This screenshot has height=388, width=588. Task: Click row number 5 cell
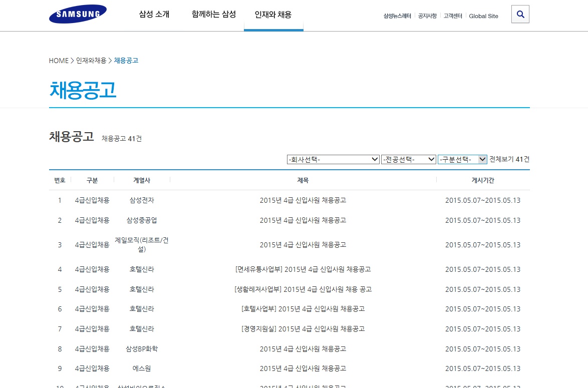pos(60,289)
